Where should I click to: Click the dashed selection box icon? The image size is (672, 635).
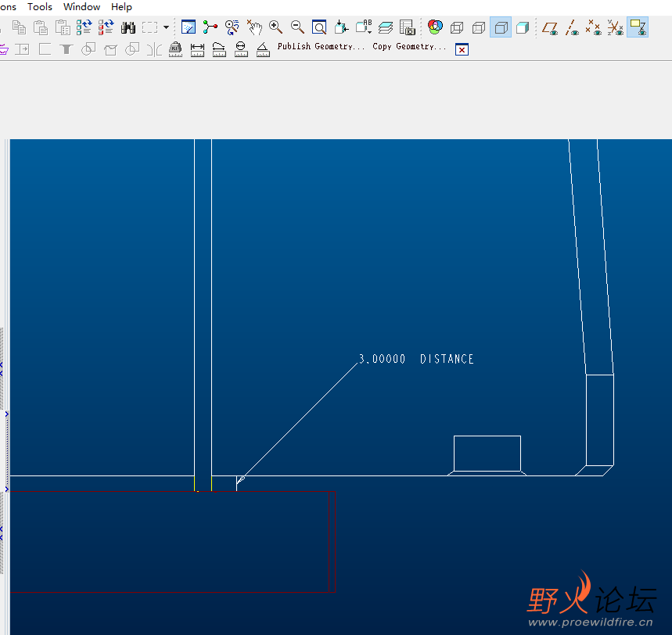click(x=149, y=28)
